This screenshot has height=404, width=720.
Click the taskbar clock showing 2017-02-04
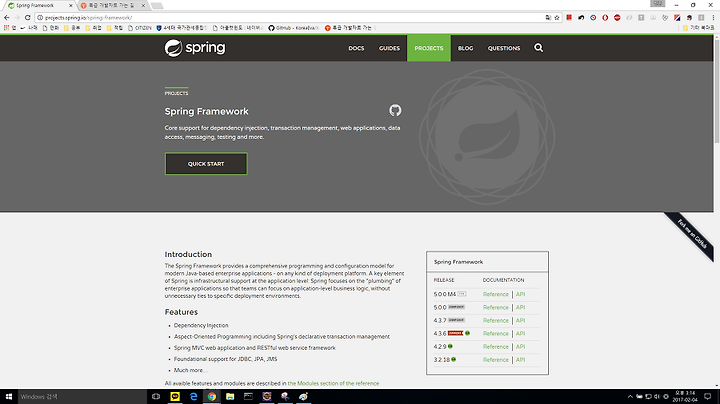pos(685,396)
